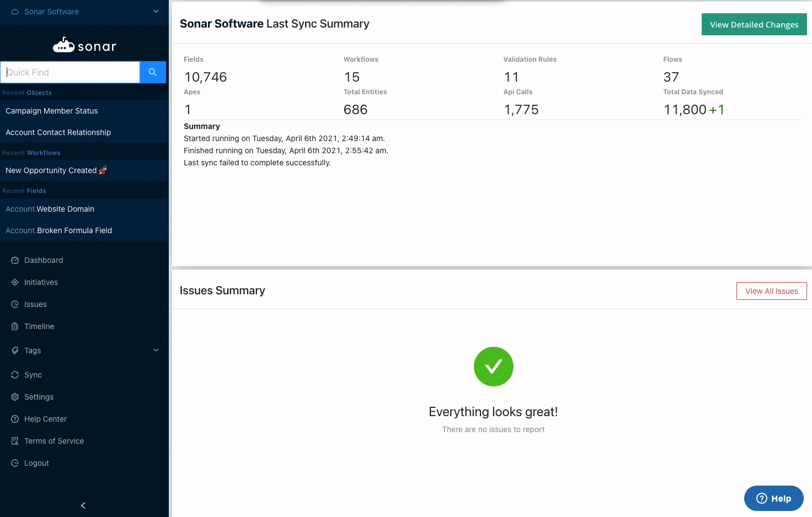Click the Terms of Service icon

point(15,441)
